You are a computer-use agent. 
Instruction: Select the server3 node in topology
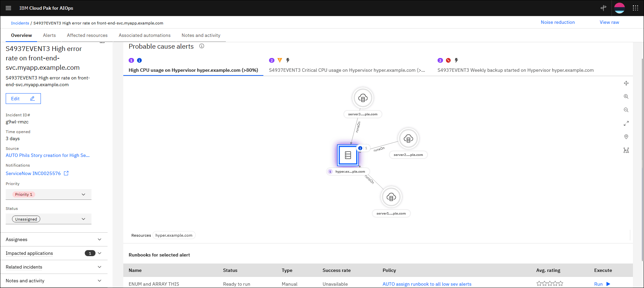pyautogui.click(x=363, y=98)
